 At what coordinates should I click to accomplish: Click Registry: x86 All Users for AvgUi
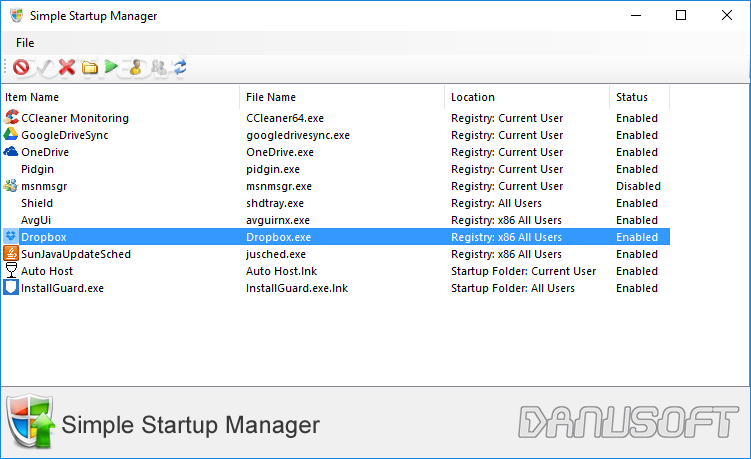[506, 220]
